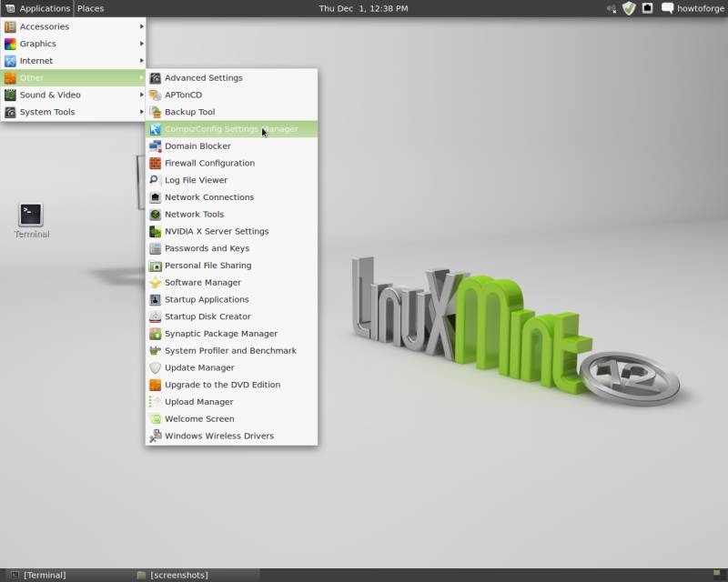Screen dimensions: 728x582
Task: Click the Windows Wireless Drivers icon
Action: [x=155, y=436]
